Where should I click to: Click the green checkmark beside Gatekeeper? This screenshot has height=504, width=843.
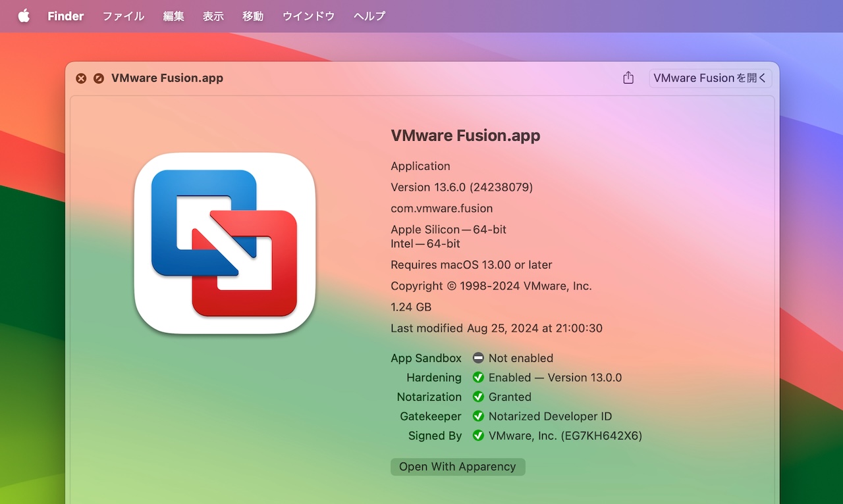tap(478, 416)
